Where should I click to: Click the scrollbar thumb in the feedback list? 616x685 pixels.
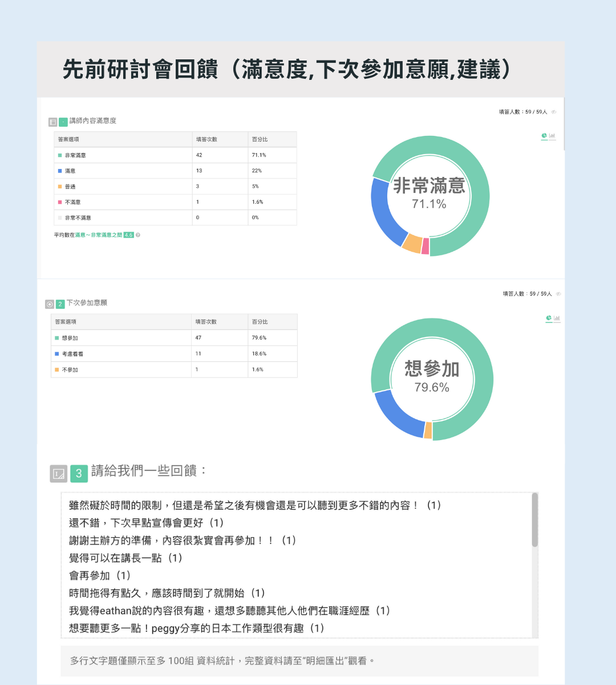(534, 519)
